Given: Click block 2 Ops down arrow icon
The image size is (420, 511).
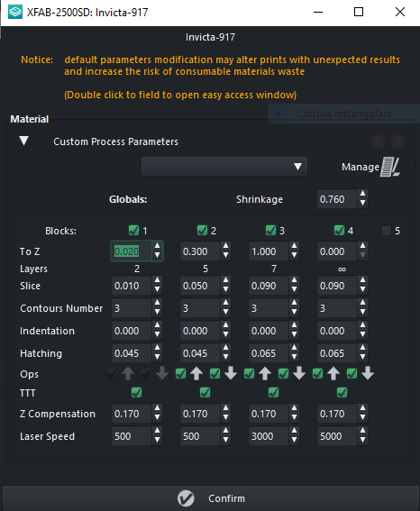Looking at the screenshot, I should (231, 373).
